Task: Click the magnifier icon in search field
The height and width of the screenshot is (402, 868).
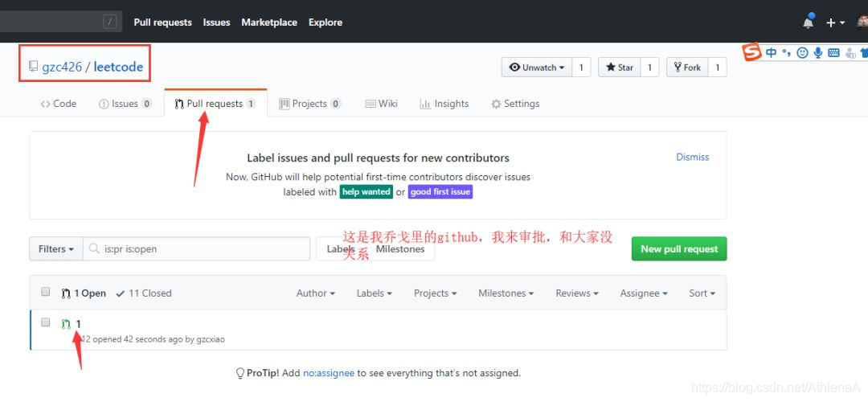Action: click(x=95, y=248)
